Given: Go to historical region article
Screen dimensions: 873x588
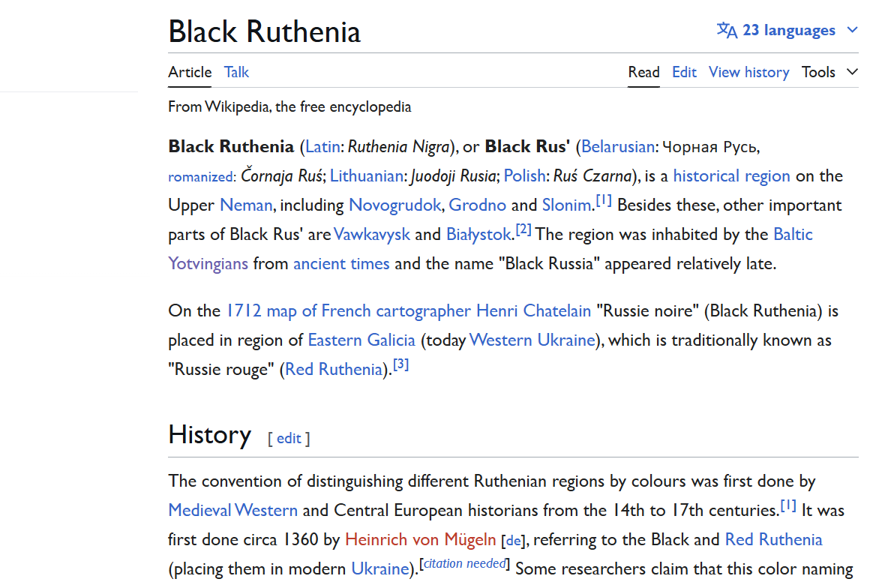Looking at the screenshot, I should (731, 176).
